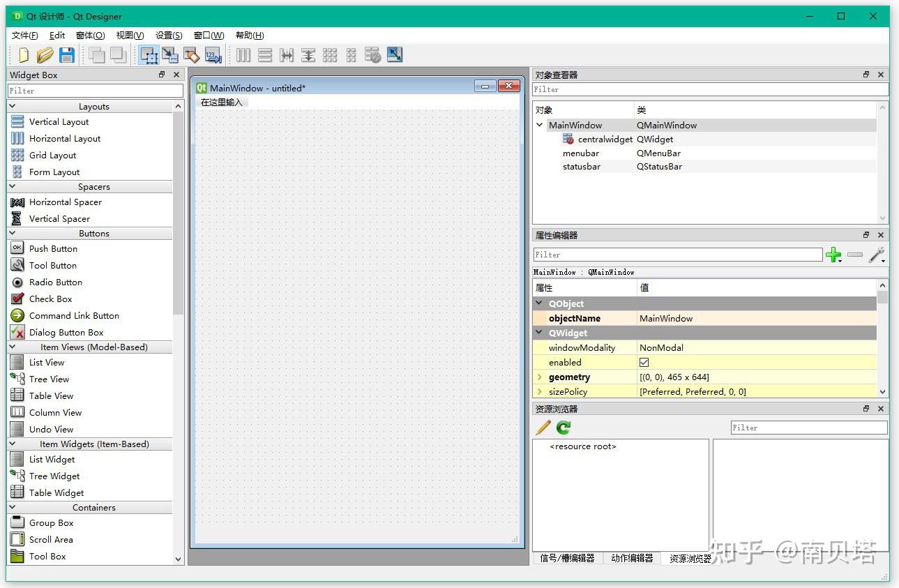Click the Lay Out in a Grid icon

(329, 55)
